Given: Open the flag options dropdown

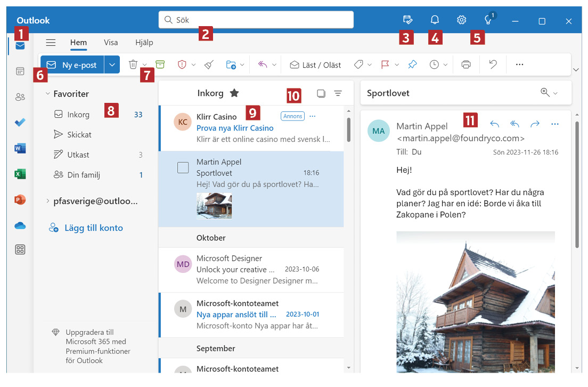Looking at the screenshot, I should [396, 64].
